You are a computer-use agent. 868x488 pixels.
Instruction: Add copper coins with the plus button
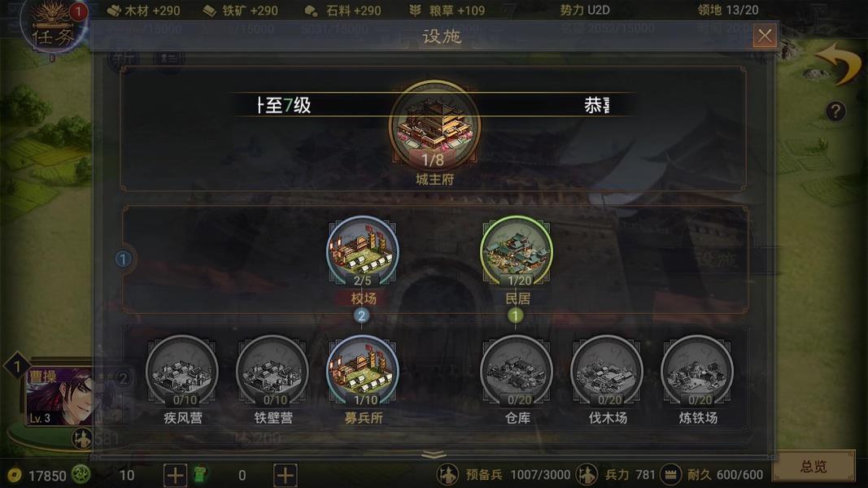coord(175,475)
